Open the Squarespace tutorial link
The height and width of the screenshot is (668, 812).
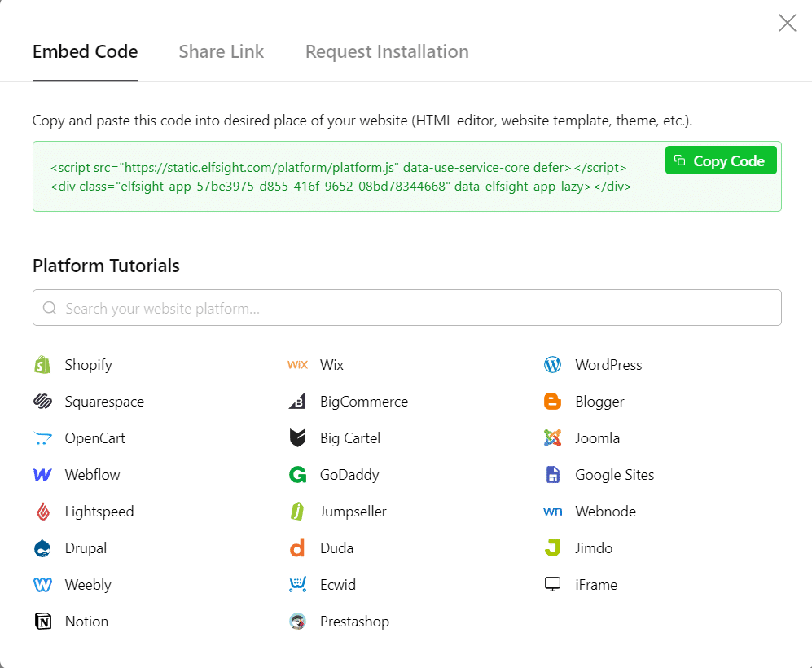(104, 402)
